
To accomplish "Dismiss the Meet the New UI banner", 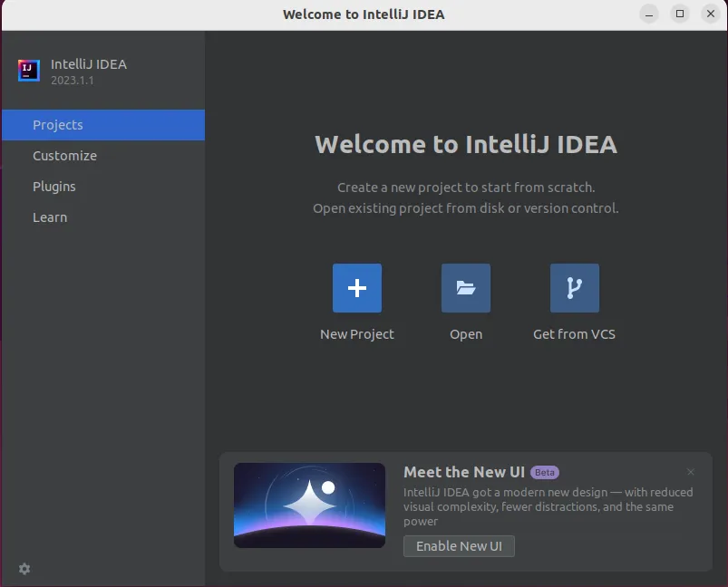I will pyautogui.click(x=691, y=472).
